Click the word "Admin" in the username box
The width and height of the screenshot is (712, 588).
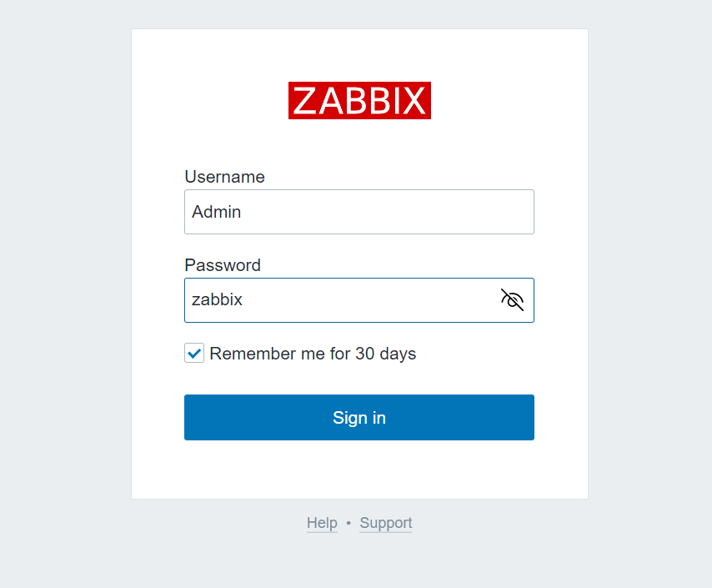pyautogui.click(x=217, y=212)
